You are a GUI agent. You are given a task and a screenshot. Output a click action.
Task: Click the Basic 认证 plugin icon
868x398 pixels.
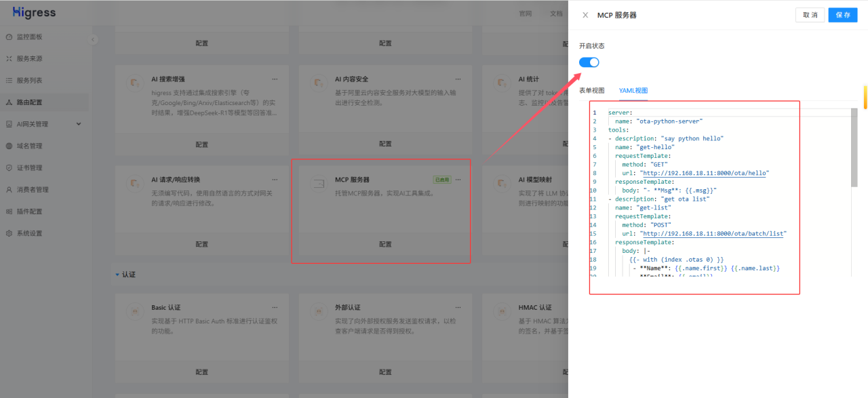coord(134,311)
